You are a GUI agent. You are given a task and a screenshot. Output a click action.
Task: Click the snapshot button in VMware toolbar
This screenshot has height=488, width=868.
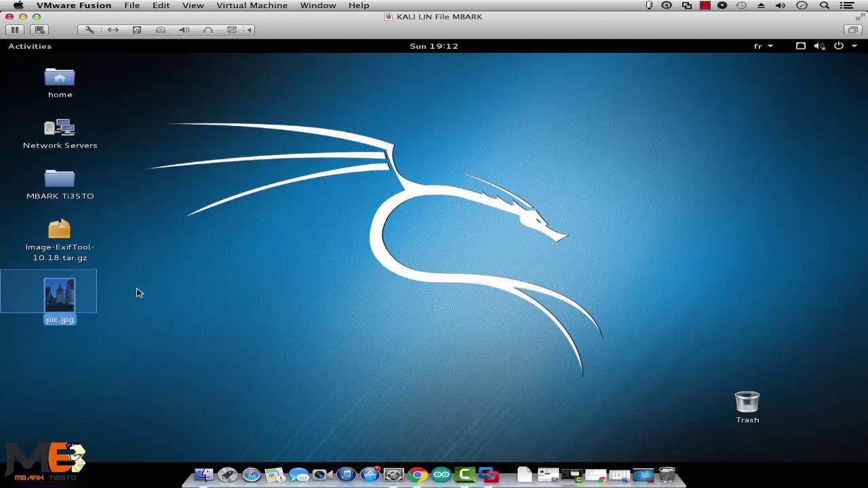coord(39,30)
